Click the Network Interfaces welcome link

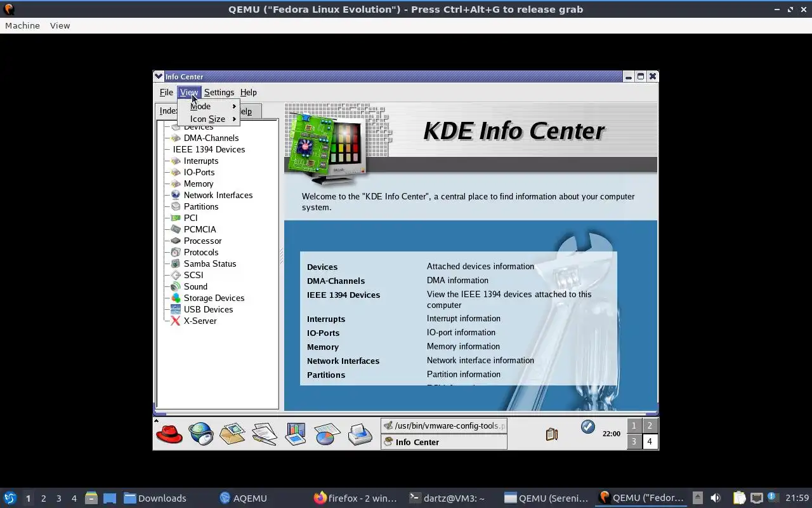(343, 361)
